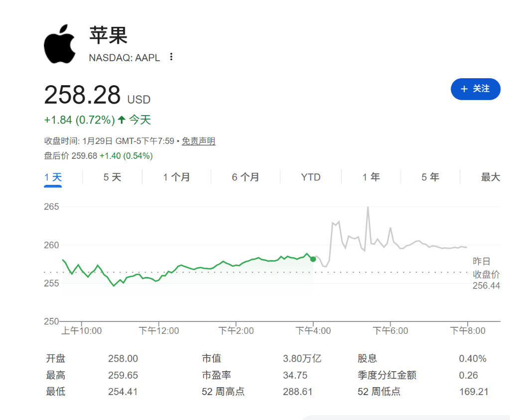
Task: Click the 52周高点 value 288.61
Action: click(297, 392)
